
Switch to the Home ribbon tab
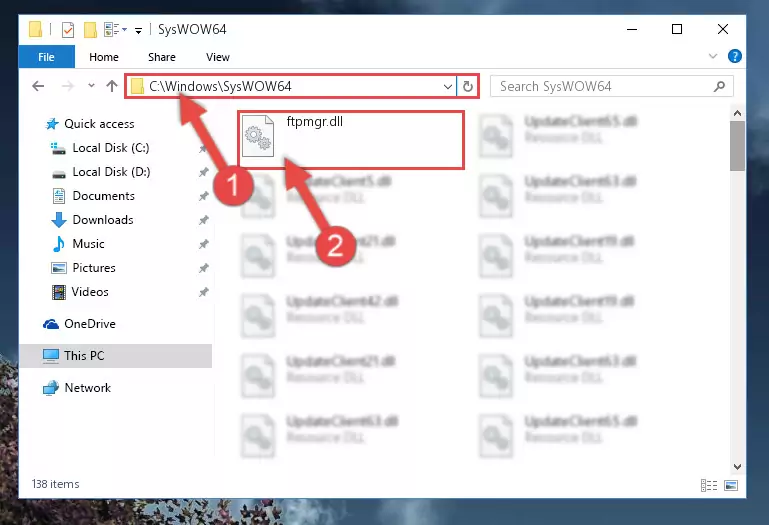click(x=104, y=57)
